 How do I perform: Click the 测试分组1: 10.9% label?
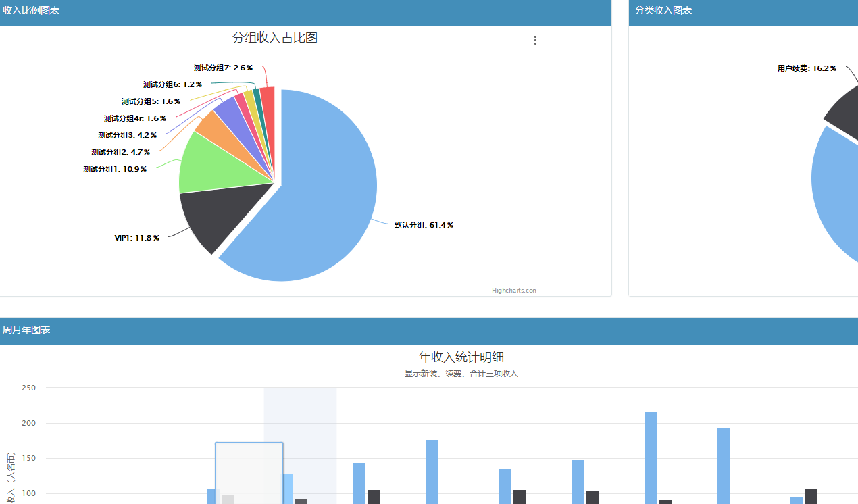(115, 169)
